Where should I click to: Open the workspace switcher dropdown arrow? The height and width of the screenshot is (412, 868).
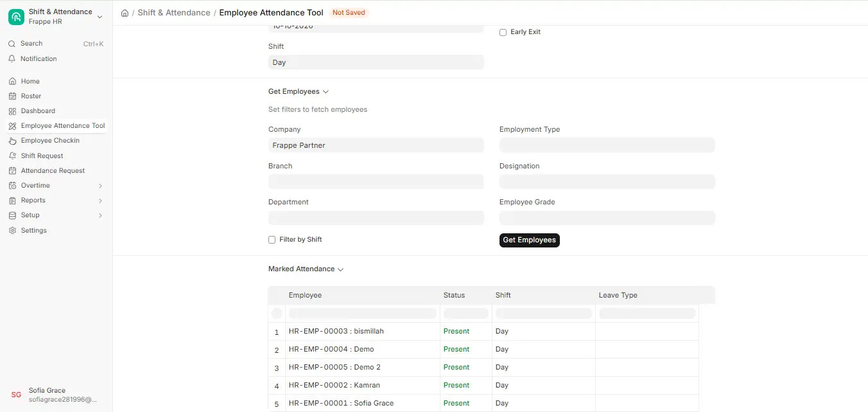click(x=100, y=17)
